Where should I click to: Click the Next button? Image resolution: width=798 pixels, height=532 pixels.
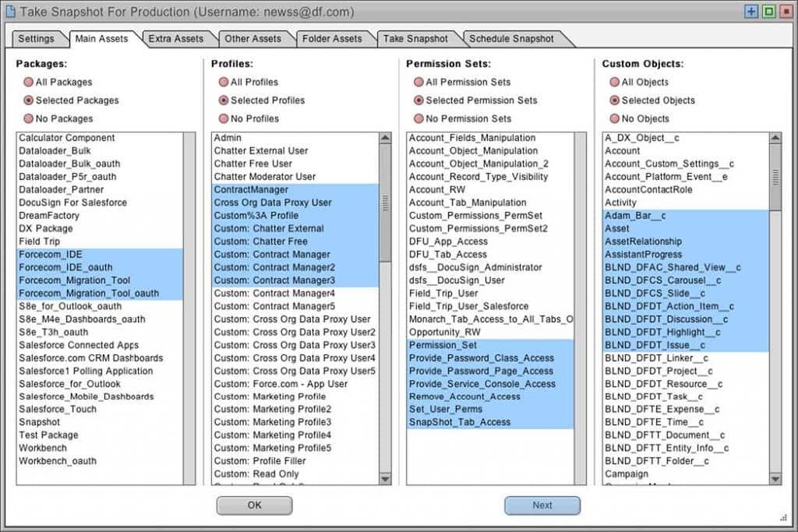click(x=542, y=505)
